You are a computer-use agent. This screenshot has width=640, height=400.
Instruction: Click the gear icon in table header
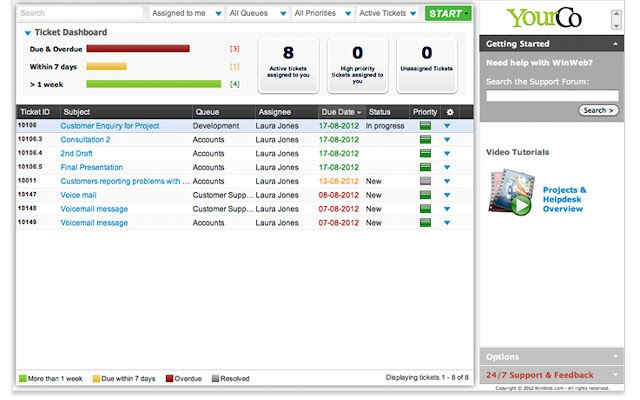pos(450,112)
